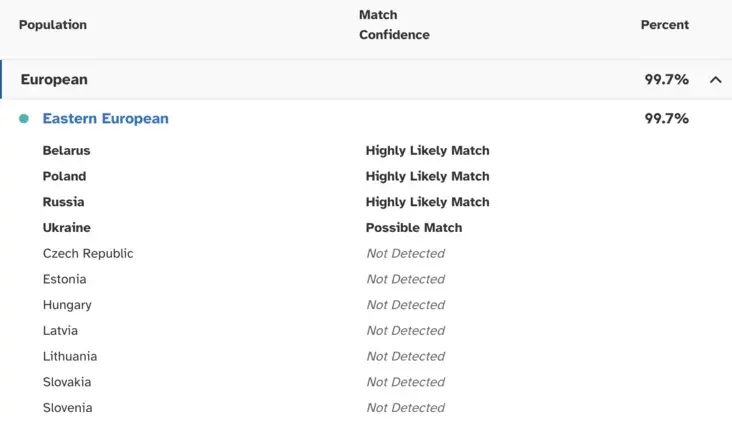Click the teal dot beside Eastern European

click(x=24, y=119)
